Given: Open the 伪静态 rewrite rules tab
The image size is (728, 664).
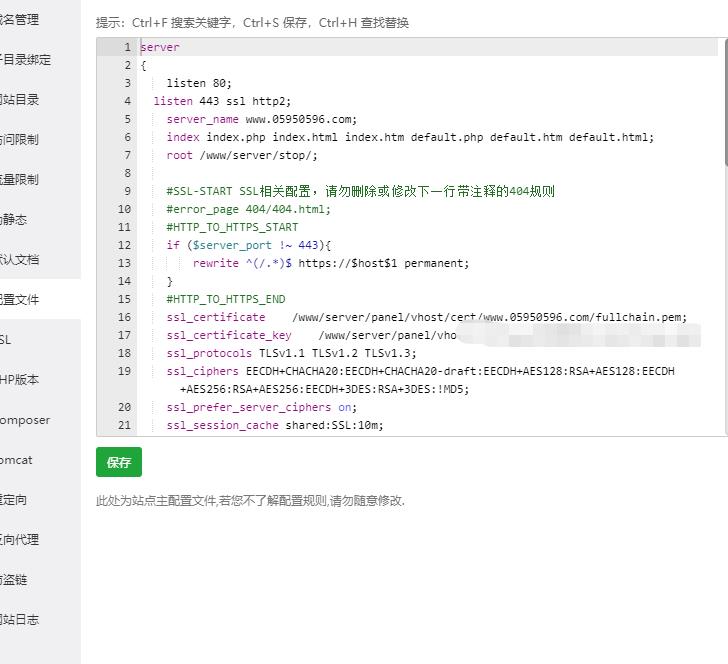Looking at the screenshot, I should pos(40,219).
